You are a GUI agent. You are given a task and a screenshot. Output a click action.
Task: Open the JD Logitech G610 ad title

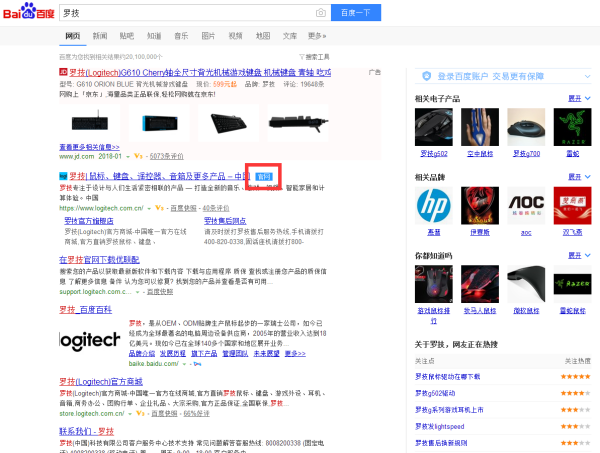200,72
